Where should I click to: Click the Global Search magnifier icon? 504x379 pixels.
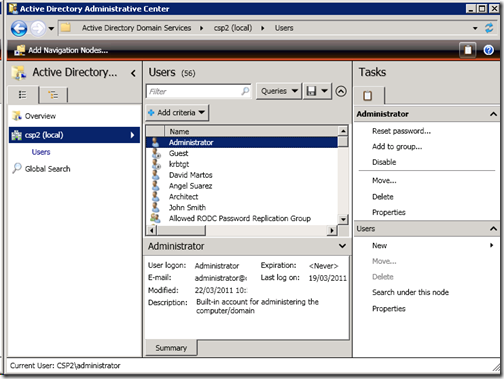click(17, 168)
